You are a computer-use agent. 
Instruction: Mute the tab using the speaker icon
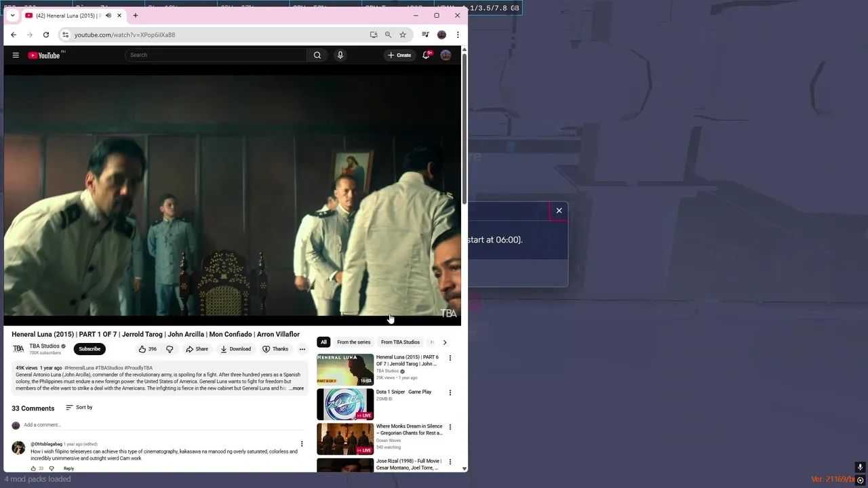point(108,16)
